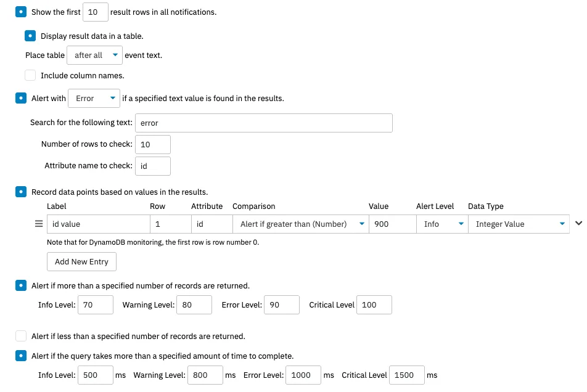
Task: Enable Include column names checkbox
Action: pyautogui.click(x=30, y=75)
